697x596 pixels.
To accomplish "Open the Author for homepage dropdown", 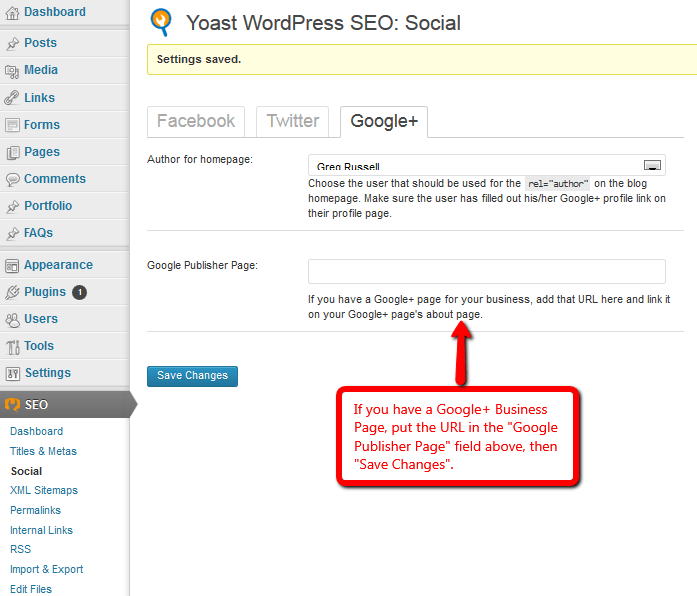I will tap(487, 165).
